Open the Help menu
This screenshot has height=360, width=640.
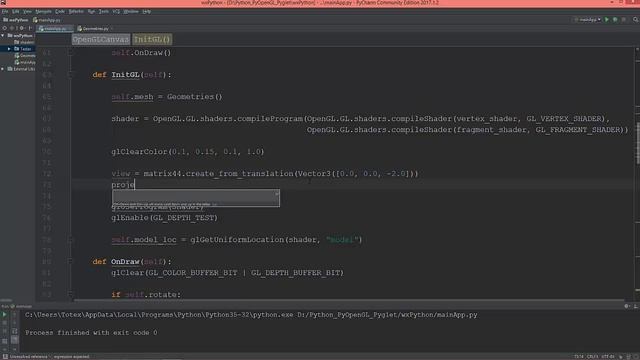click(147, 11)
